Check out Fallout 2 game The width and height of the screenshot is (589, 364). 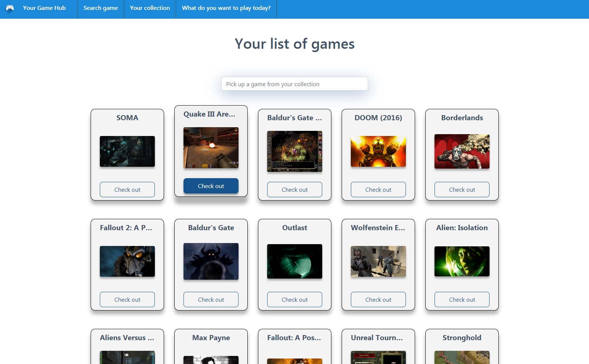[127, 299]
